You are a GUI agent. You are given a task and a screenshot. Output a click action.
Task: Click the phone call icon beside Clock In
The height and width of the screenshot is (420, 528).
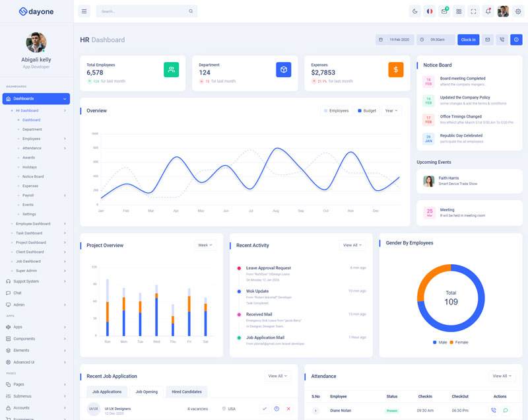point(502,40)
